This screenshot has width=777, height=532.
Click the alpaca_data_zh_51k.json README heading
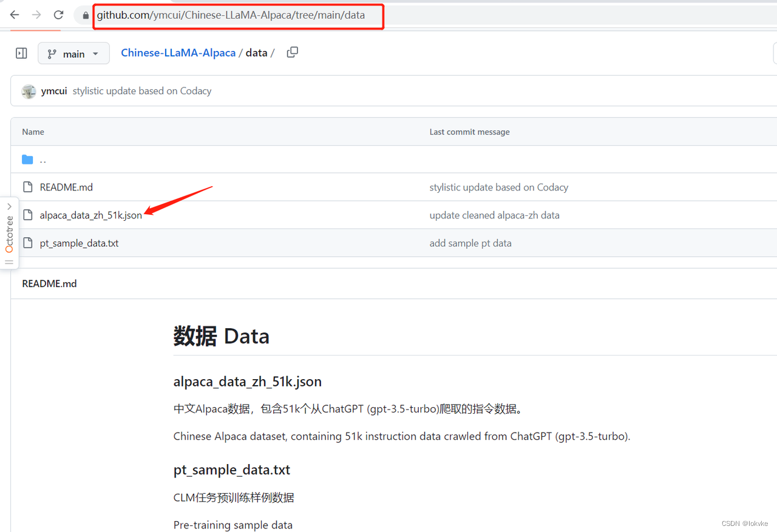247,382
